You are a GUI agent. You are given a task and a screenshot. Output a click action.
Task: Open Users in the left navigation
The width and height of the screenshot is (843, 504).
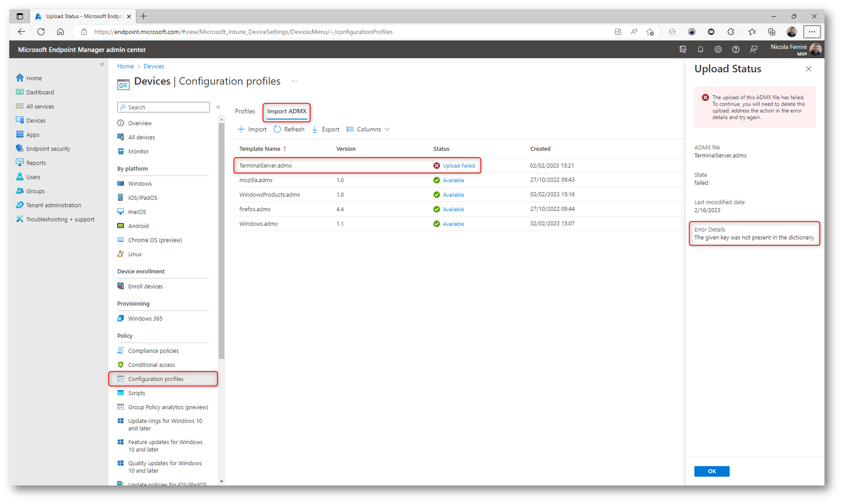(33, 177)
